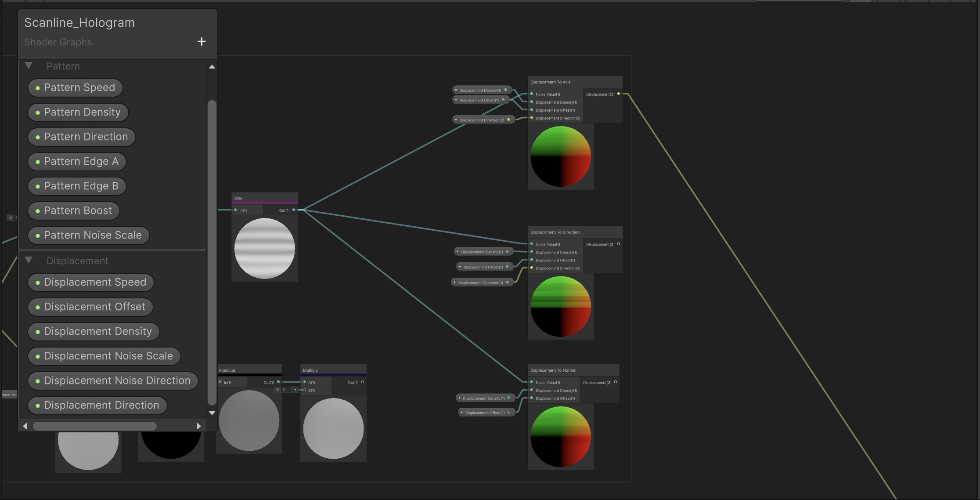Image resolution: width=980 pixels, height=500 pixels.
Task: Toggle the exposed dot on Pattern Speed property
Action: tap(39, 87)
